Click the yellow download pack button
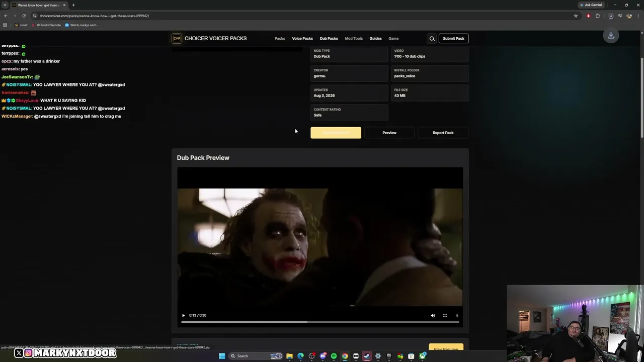This screenshot has height=362, width=644. pyautogui.click(x=336, y=133)
